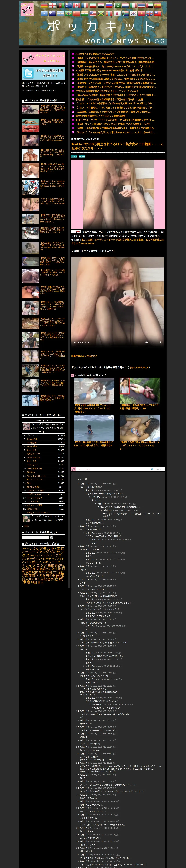Choose the South Africa flag icon

(x=126, y=13)
